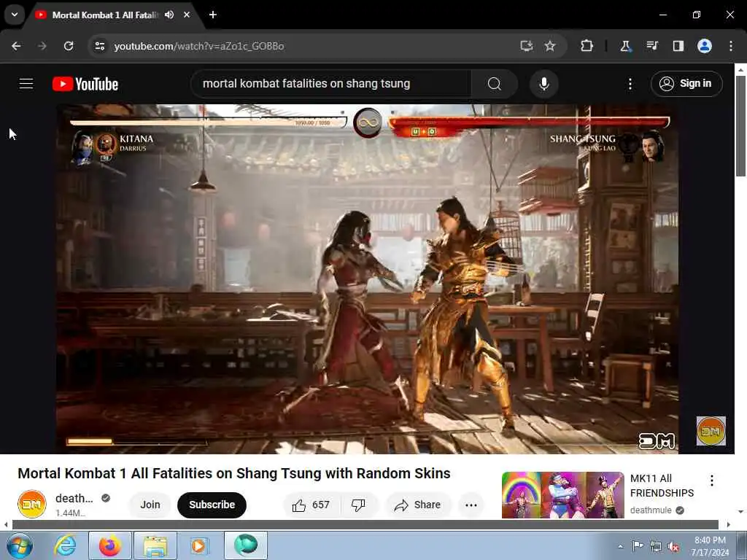This screenshot has height=560, width=747.
Task: Open options menu for MK11 All FRIENDSHIPS
Action: pyautogui.click(x=712, y=481)
